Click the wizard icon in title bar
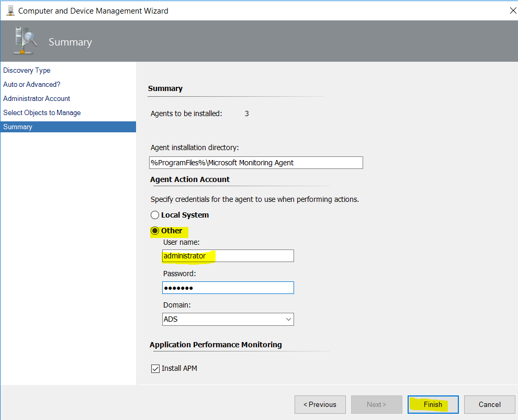 click(x=10, y=10)
